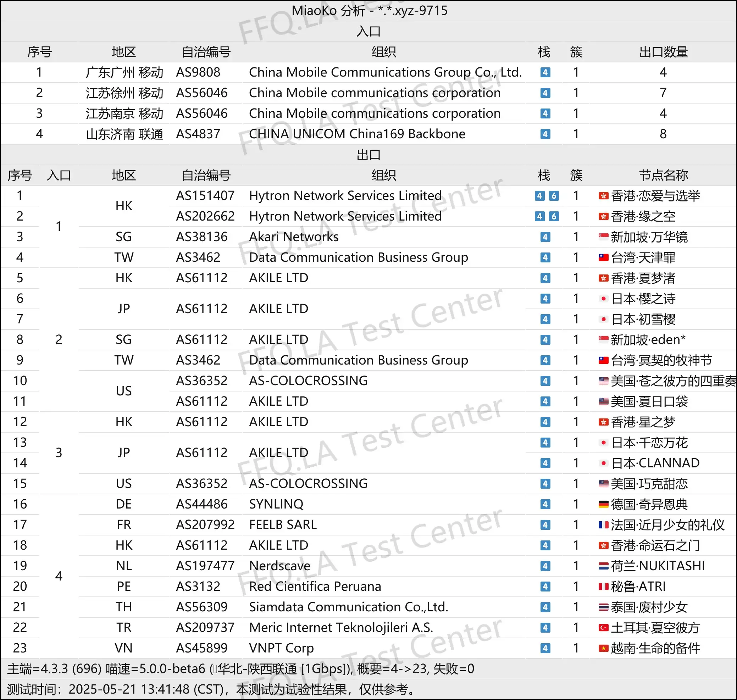Click the 日本·千恋万花 node name
Viewport: 737px width, 700px height.
649,443
